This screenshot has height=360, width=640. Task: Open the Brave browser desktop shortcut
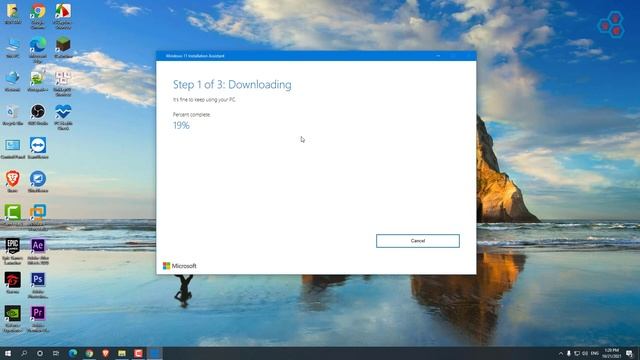[13, 182]
